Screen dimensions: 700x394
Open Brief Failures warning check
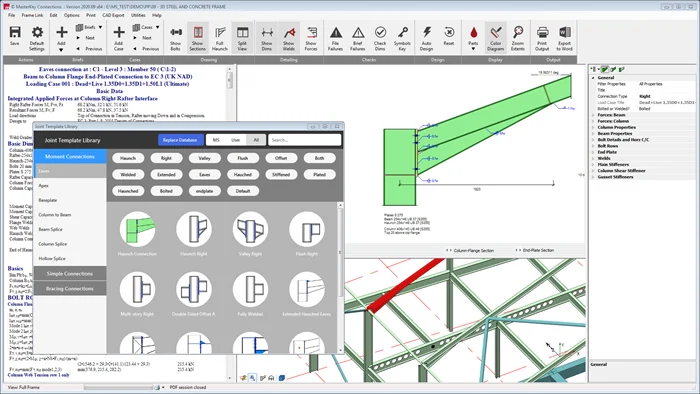pyautogui.click(x=358, y=37)
